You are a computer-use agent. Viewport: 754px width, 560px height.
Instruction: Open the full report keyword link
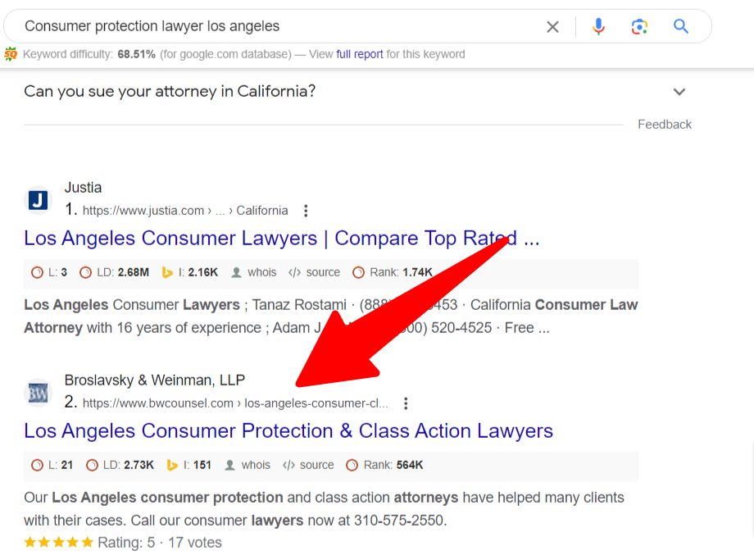click(x=359, y=54)
